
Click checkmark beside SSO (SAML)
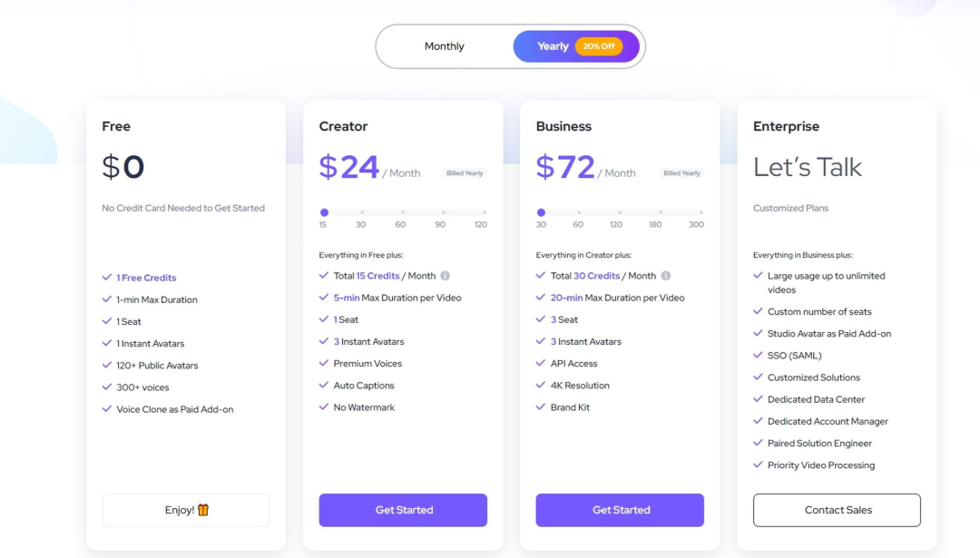coord(759,355)
